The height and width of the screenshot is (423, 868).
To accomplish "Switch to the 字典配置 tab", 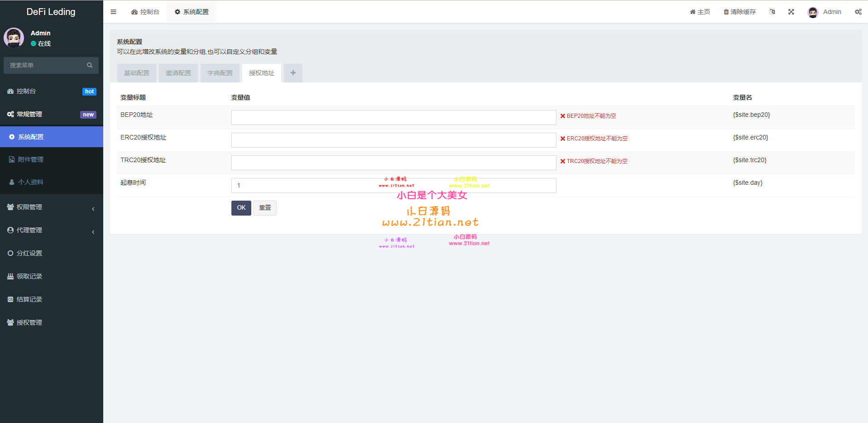I will click(x=220, y=73).
